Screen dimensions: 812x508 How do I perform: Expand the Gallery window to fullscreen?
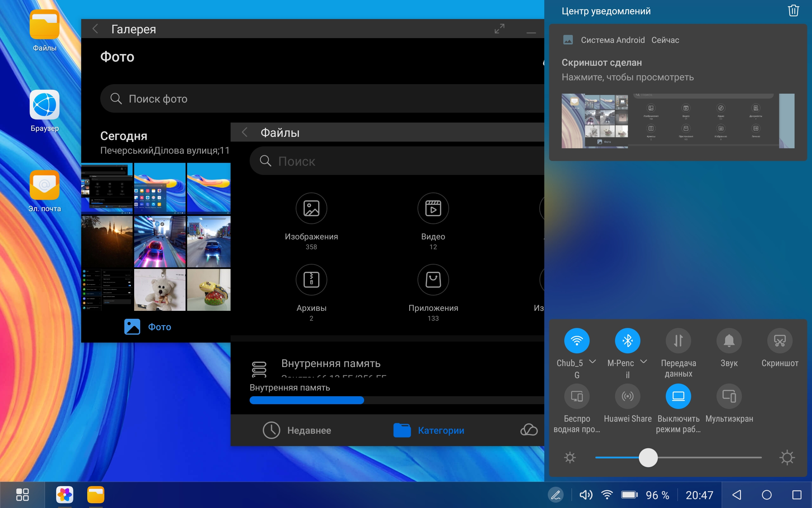499,29
